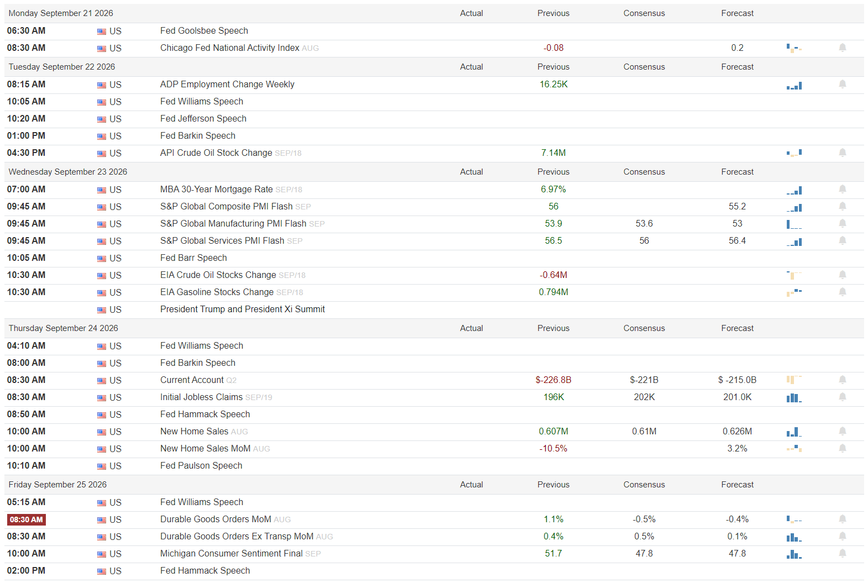The image size is (868, 588).
Task: Open chart icon for S&P Global Manufacturing PMI Flash
Action: coord(794,224)
